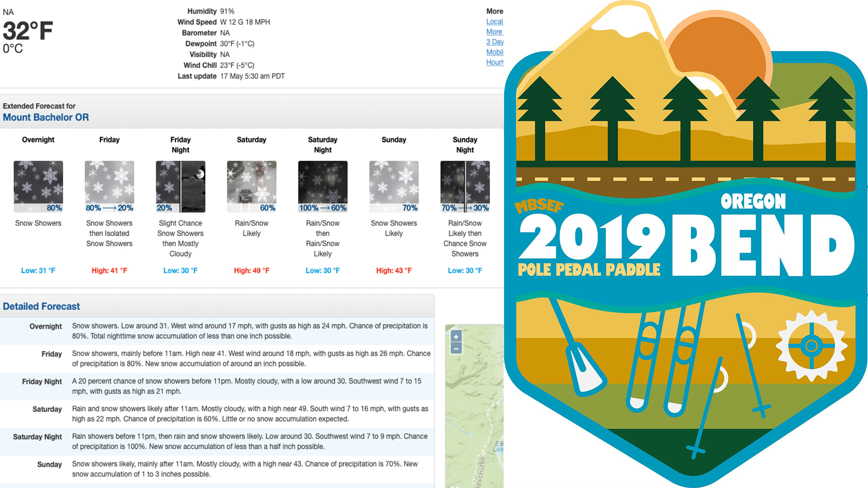This screenshot has width=868, height=488.
Task: Click the Friday row label in detailed forecast
Action: tap(52, 354)
